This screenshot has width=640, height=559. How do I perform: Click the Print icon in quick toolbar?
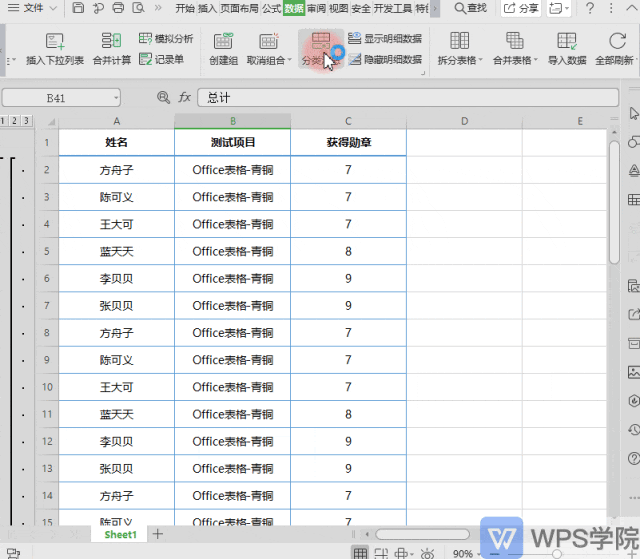[x=118, y=8]
